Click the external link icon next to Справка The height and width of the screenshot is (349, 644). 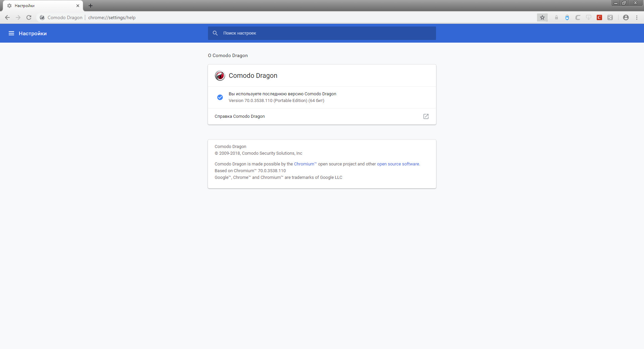(426, 116)
